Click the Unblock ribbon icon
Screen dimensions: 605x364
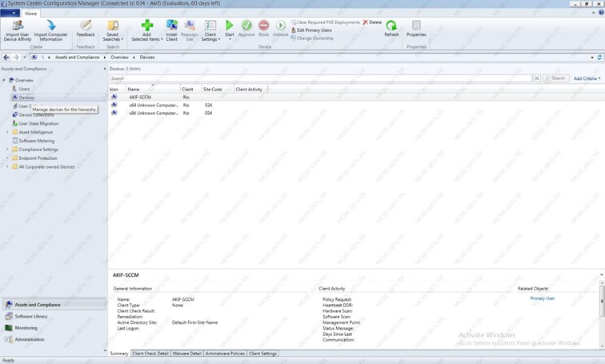(281, 26)
